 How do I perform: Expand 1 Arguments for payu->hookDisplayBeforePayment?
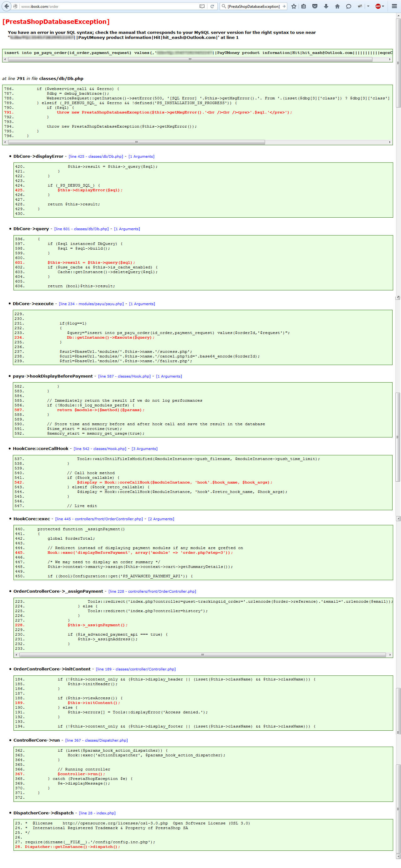pyautogui.click(x=169, y=376)
